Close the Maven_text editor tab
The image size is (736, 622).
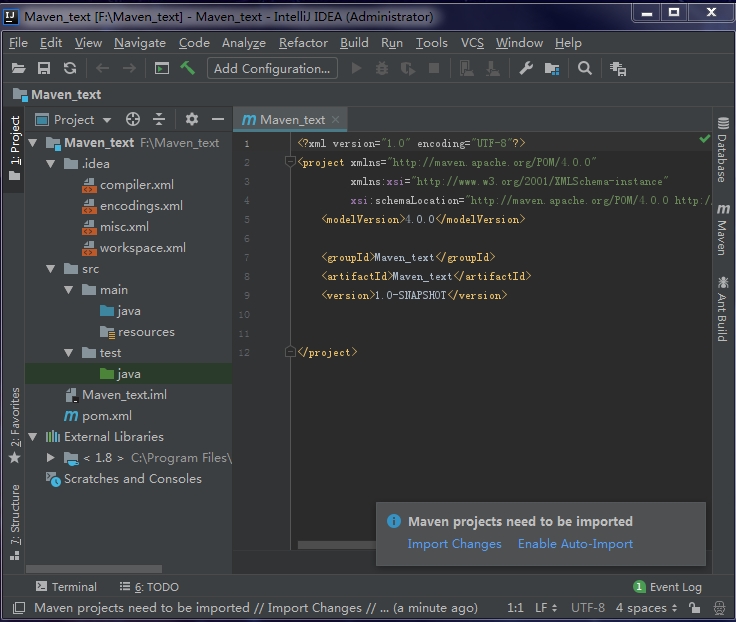[x=336, y=120]
